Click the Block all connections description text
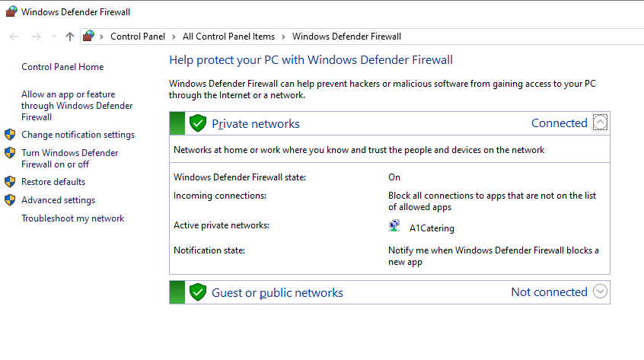Viewport: 644px width, 360px height. (492, 201)
